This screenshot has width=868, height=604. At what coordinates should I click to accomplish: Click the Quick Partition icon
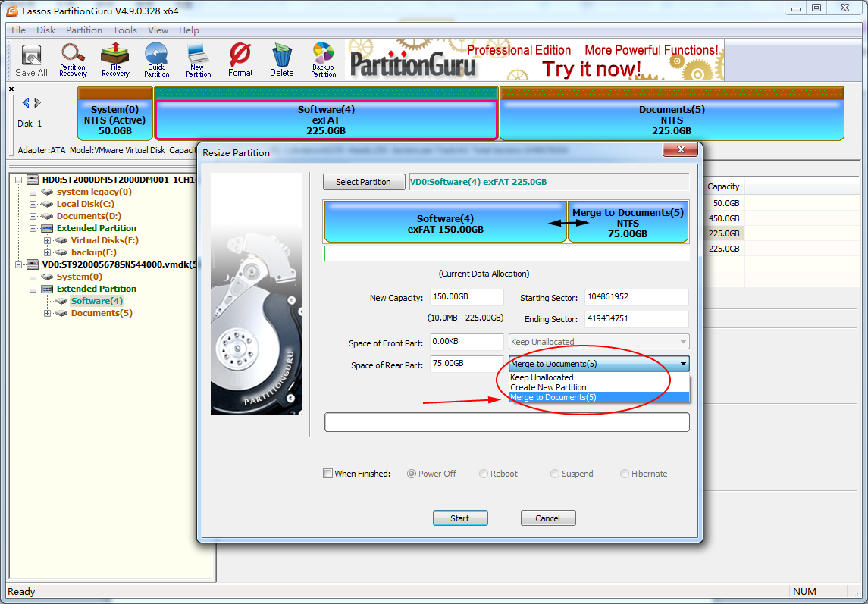point(157,60)
